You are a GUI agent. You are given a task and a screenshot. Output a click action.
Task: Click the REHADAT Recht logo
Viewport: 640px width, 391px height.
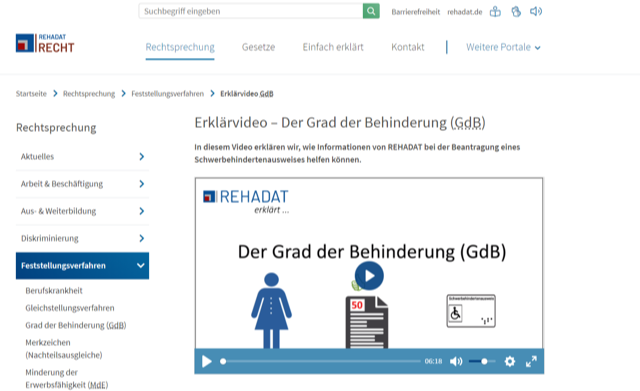(45, 43)
